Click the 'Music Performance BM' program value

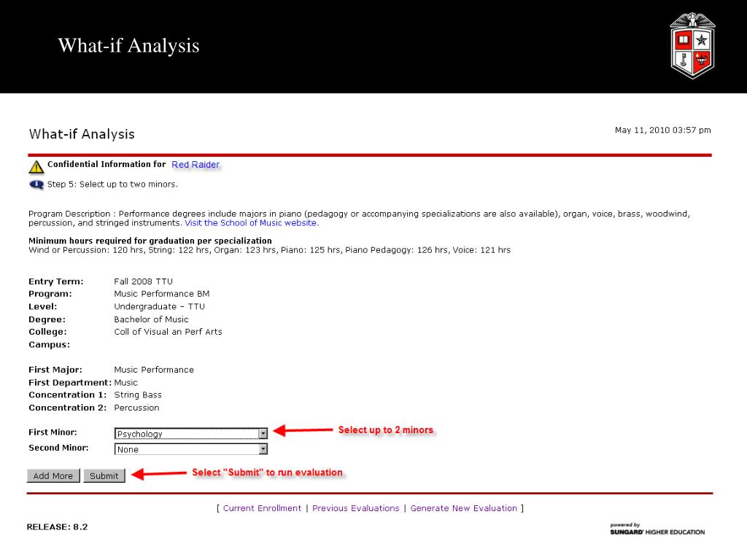[162, 294]
